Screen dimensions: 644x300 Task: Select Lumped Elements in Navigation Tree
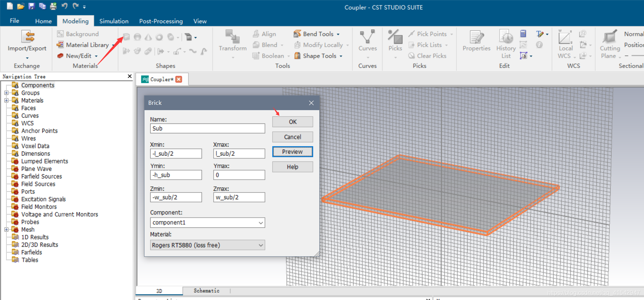[44, 161]
